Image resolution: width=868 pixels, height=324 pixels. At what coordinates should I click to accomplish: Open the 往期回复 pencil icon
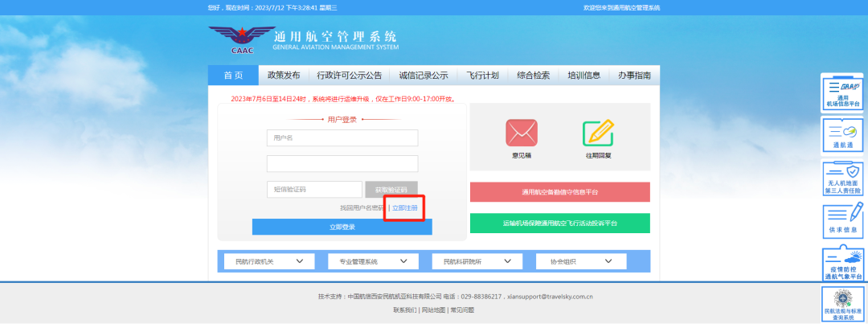597,133
